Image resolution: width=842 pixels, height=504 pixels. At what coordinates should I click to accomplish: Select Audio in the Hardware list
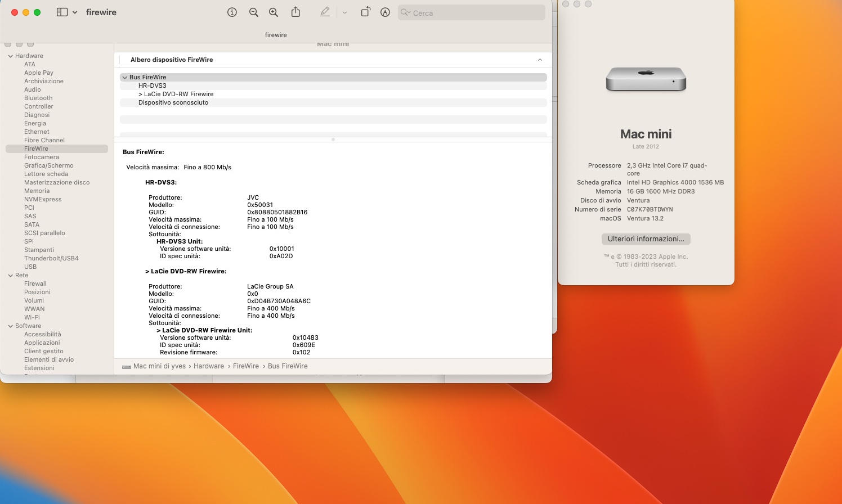33,90
